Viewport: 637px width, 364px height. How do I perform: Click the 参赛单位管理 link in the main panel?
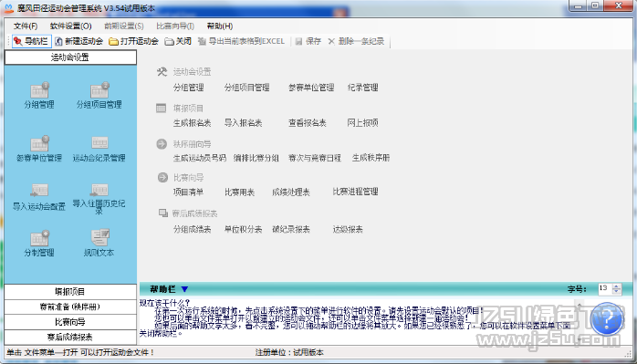311,88
